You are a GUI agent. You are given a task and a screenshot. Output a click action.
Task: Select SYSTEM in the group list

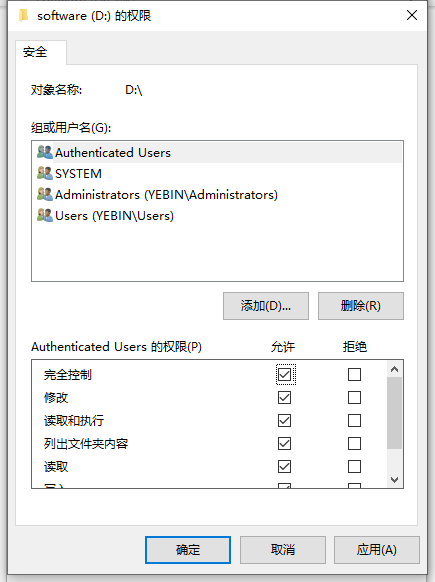[x=78, y=174]
